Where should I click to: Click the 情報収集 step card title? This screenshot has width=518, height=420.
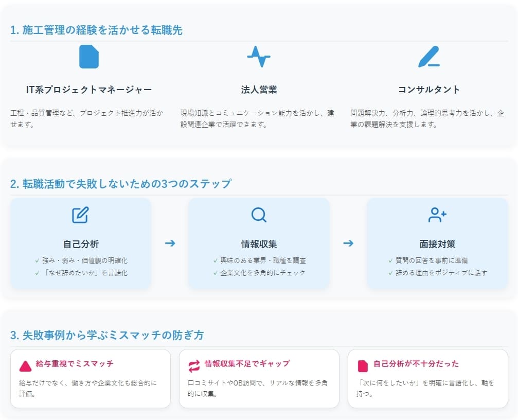pyautogui.click(x=259, y=244)
